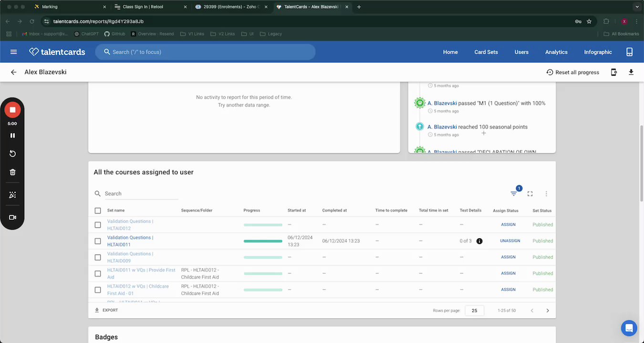
Task: Open the chat support bubble
Action: tap(629, 328)
